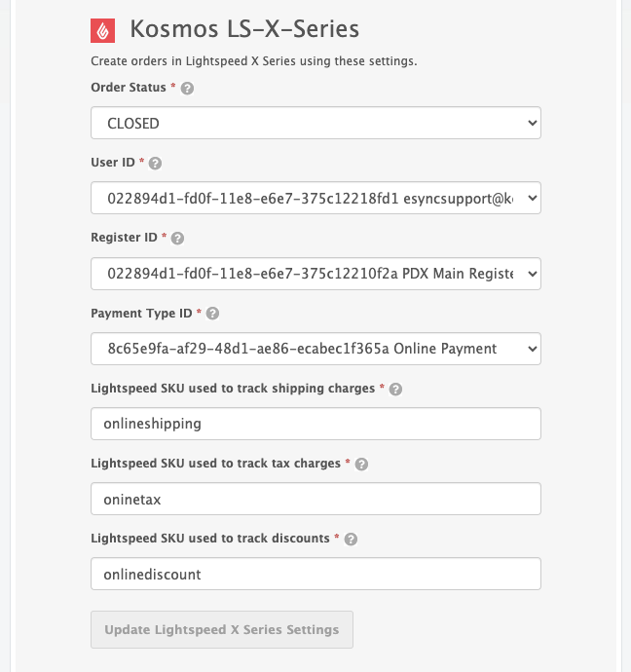Focus the onlineshipping SKU text field

315,424
